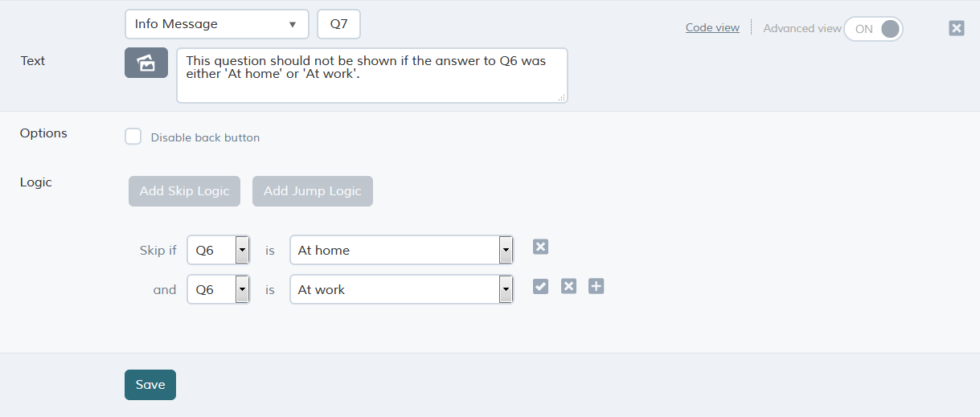Viewport: 980px width, 417px height.
Task: Click the insert image icon beside text box
Action: pos(146,63)
